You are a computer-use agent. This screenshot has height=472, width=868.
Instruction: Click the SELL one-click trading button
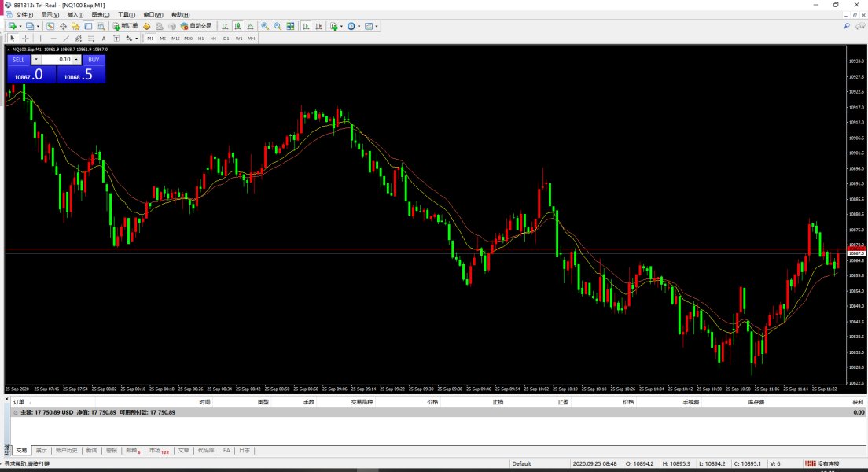point(18,59)
